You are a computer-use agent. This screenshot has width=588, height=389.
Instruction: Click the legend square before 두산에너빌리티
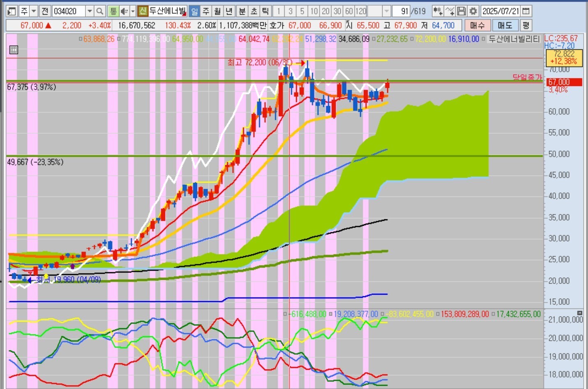click(x=483, y=39)
